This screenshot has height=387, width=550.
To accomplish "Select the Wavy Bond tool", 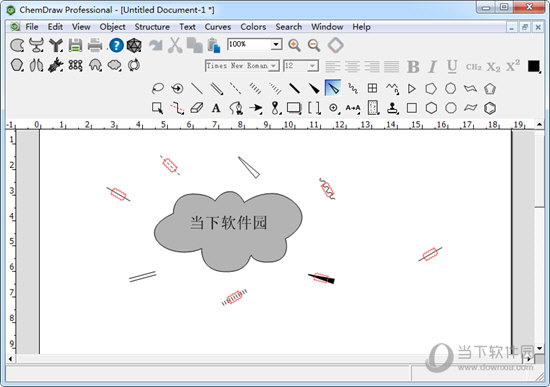I will (353, 88).
